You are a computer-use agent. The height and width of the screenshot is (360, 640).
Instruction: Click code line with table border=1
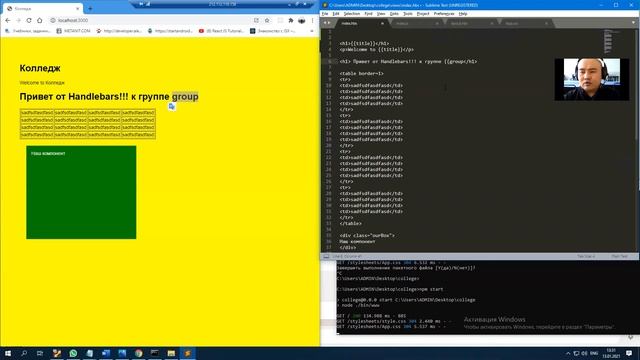point(361,73)
